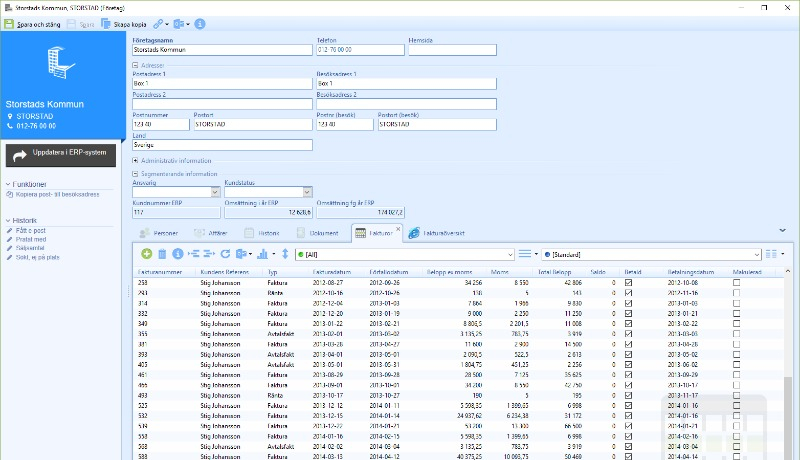Click the three-lines view icon

click(525, 254)
